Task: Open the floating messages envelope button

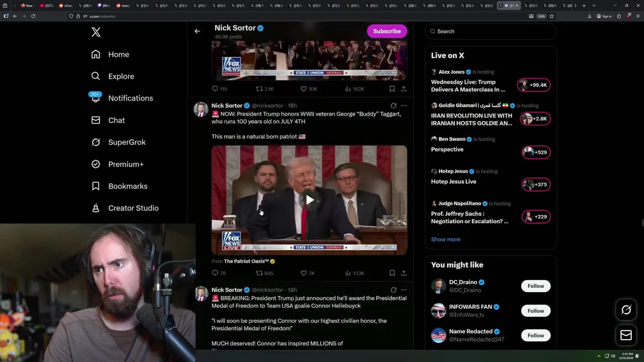Action: (626, 335)
